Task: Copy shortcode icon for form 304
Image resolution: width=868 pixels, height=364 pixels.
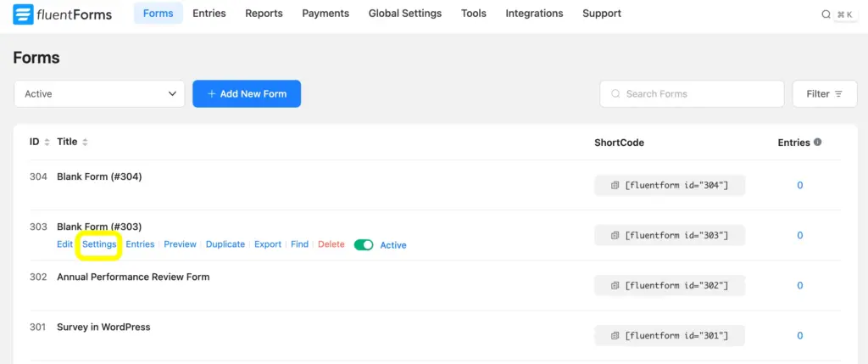Action: coord(615,186)
